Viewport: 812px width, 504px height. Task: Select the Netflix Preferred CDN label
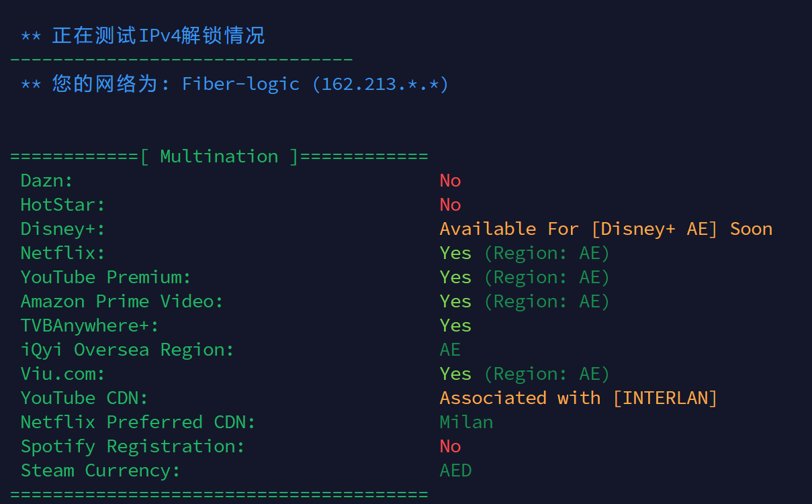click(138, 422)
